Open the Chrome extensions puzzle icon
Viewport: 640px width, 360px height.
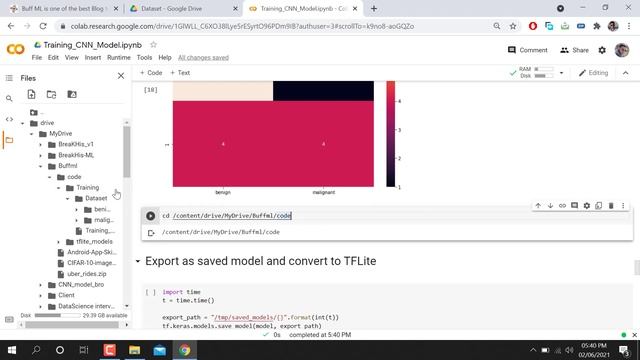(x=597, y=26)
